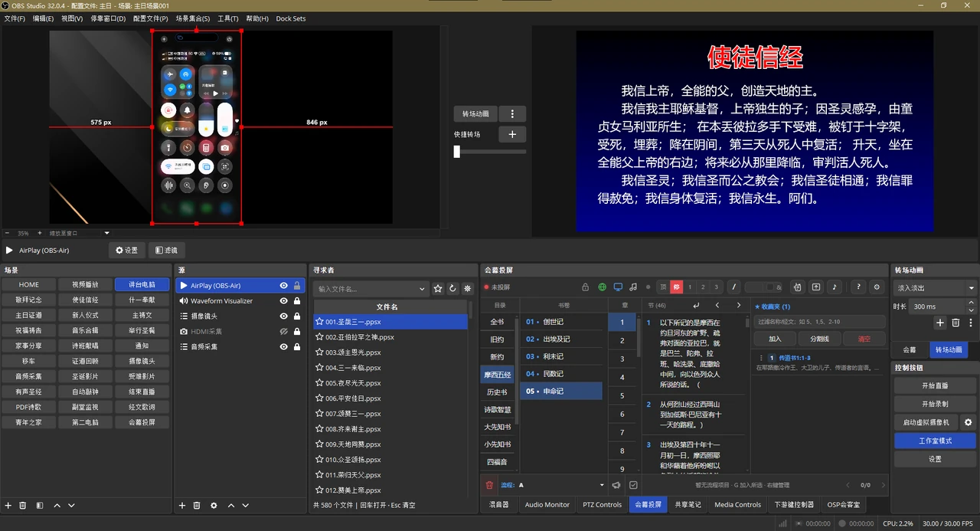Toggle lock on HDMI采集 source
980x531 pixels.
tap(297, 332)
